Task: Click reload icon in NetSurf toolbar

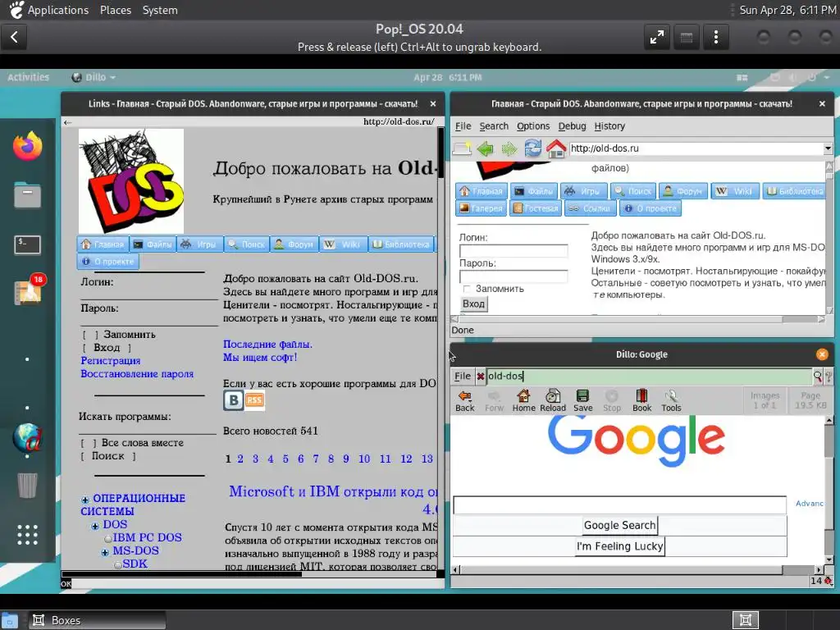Action: pos(532,148)
